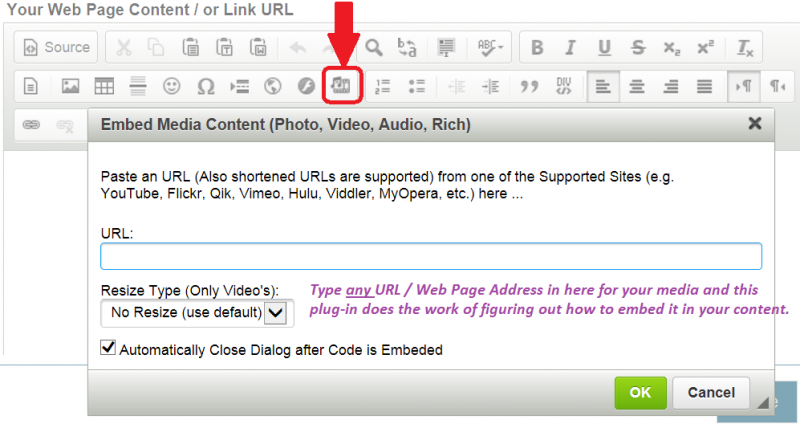Toggle Underline text formatting
This screenshot has width=800, height=424.
pos(604,47)
